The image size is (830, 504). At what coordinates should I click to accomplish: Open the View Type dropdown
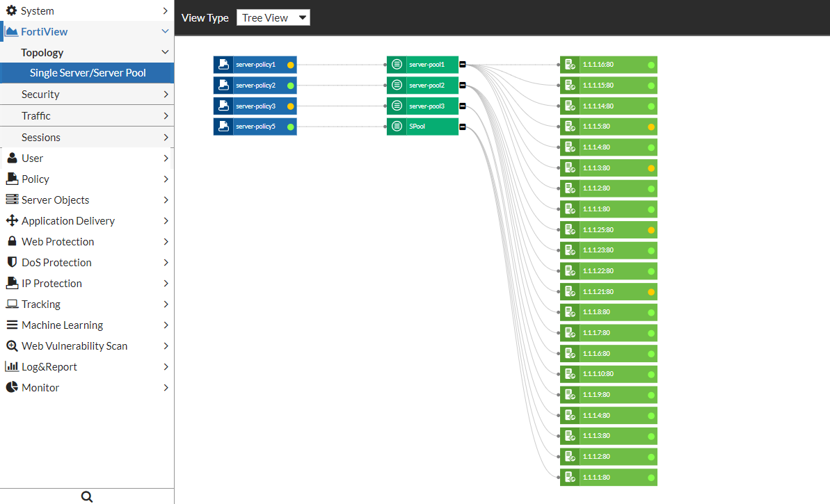(273, 18)
